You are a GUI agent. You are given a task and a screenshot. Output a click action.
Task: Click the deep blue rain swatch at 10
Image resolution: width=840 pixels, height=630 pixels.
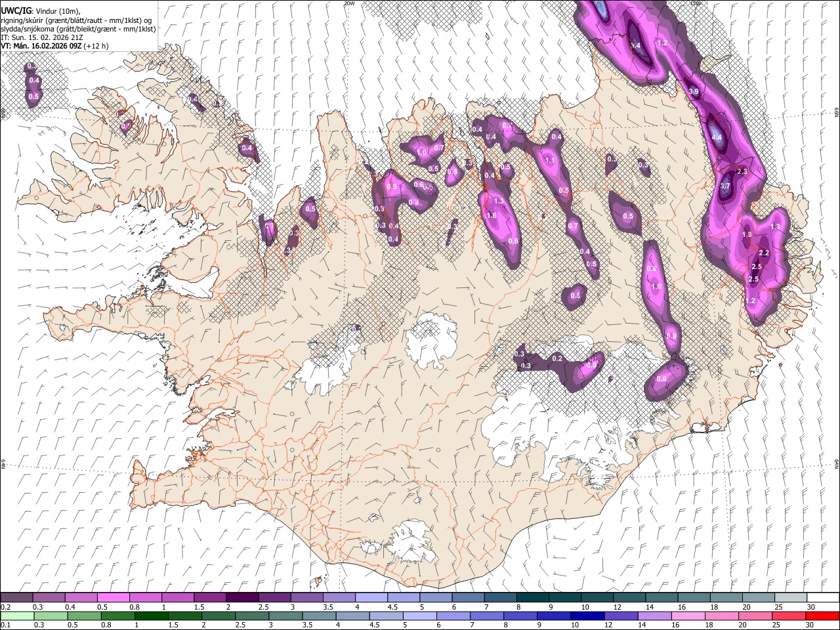(x=587, y=616)
